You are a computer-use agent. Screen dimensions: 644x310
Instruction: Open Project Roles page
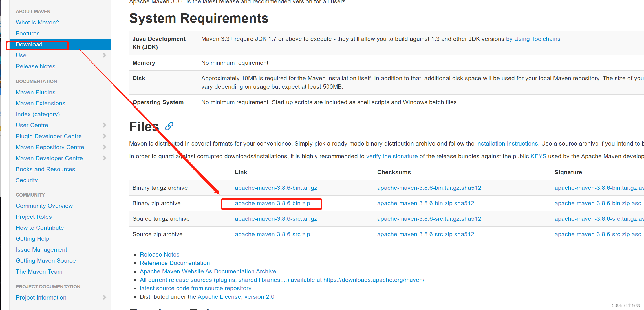[x=34, y=217]
